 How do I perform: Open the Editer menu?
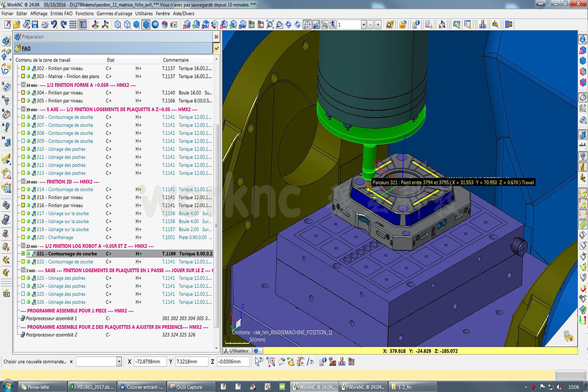click(22, 14)
